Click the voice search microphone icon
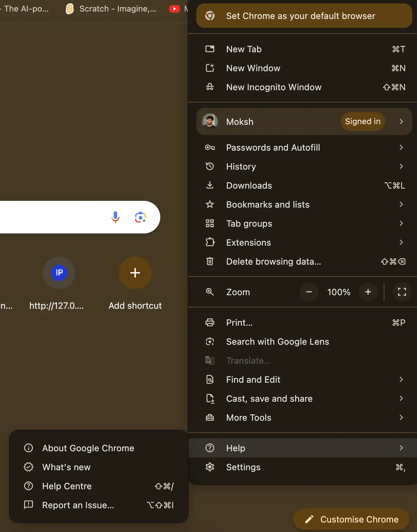Image resolution: width=417 pixels, height=532 pixels. pos(115,217)
